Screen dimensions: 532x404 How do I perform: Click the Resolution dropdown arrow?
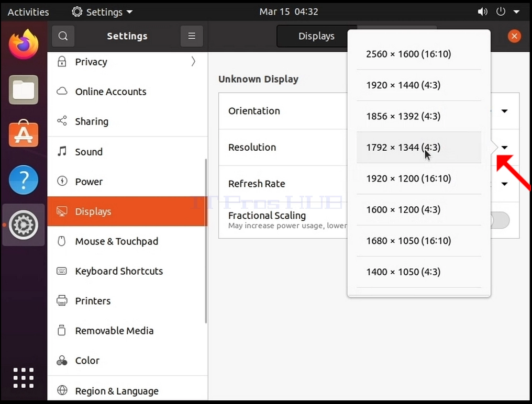[x=505, y=148]
